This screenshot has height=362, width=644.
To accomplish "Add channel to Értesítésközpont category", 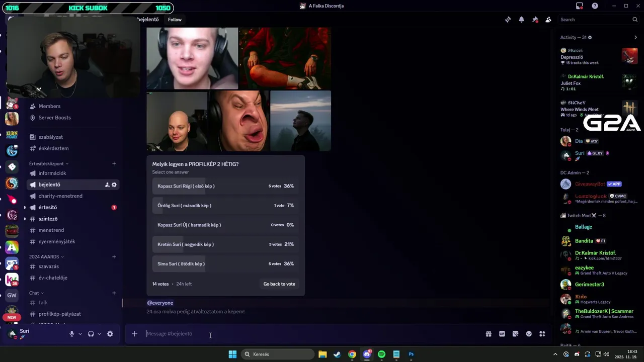I will pos(114,163).
